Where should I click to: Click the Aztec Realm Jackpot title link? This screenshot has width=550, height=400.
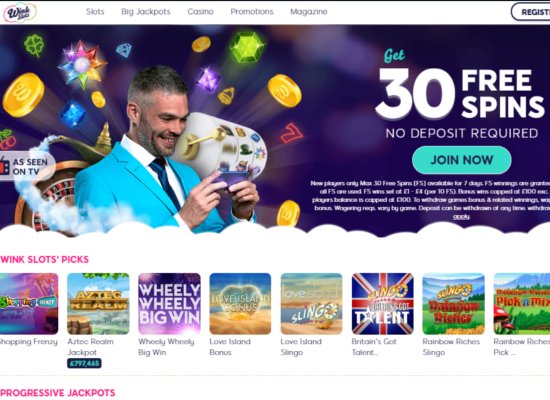pyautogui.click(x=90, y=347)
